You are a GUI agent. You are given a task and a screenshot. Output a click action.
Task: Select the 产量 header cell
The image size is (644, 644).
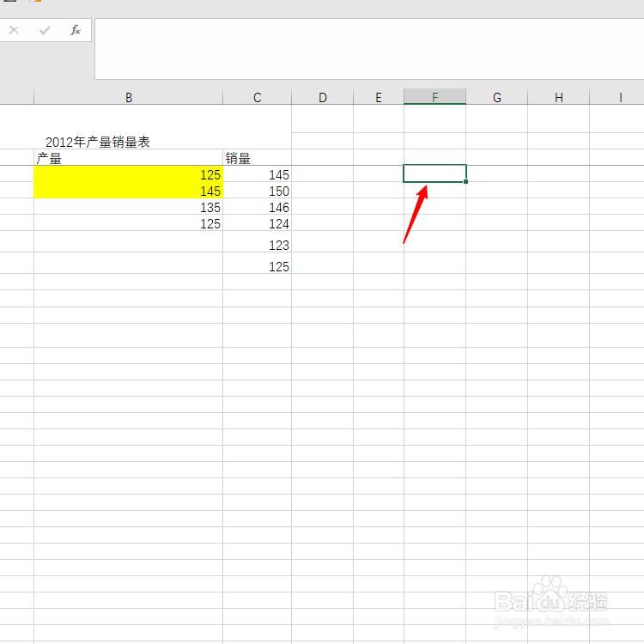(x=128, y=158)
